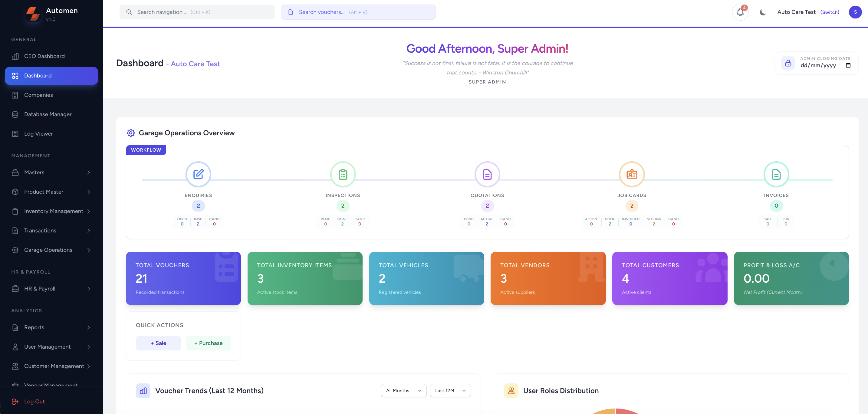Click the Database Manager stack icon
Screen dimensions: 868x414
pos(15,114)
